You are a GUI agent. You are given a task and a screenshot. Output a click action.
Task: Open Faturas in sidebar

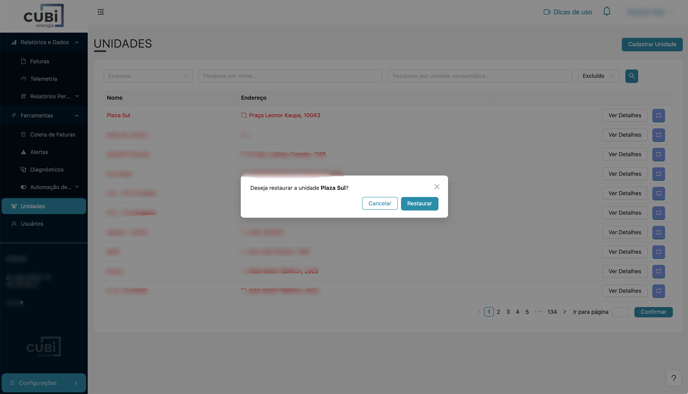click(39, 61)
